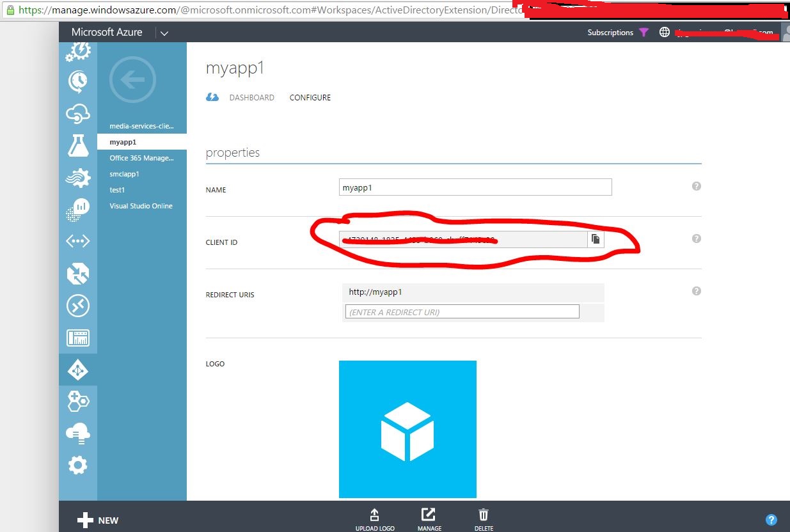This screenshot has height=532, width=790.
Task: Switch to the Dashboard tab
Action: 252,98
